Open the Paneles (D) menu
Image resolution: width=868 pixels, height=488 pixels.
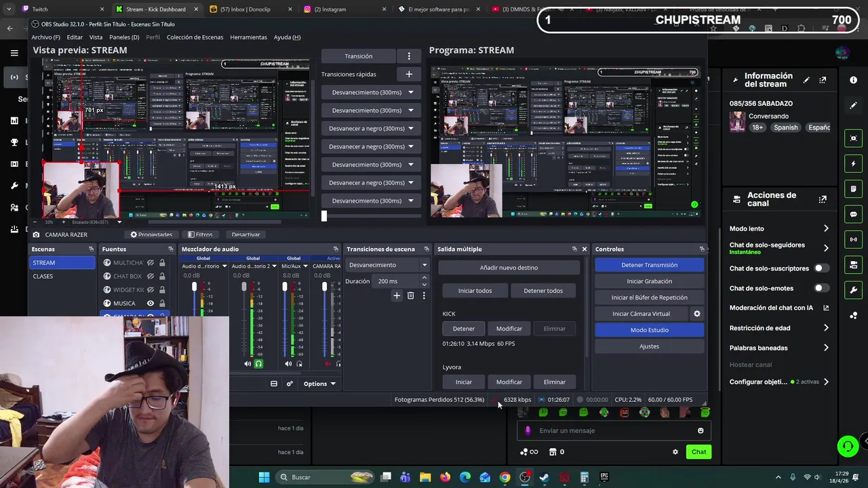(x=124, y=37)
